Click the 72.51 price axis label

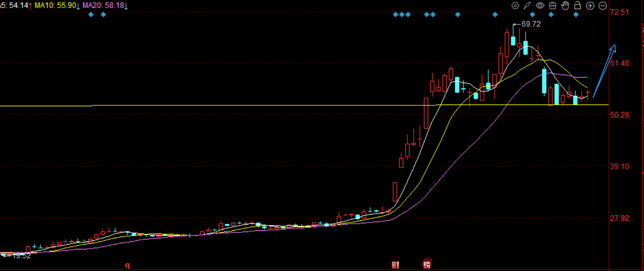coord(620,12)
